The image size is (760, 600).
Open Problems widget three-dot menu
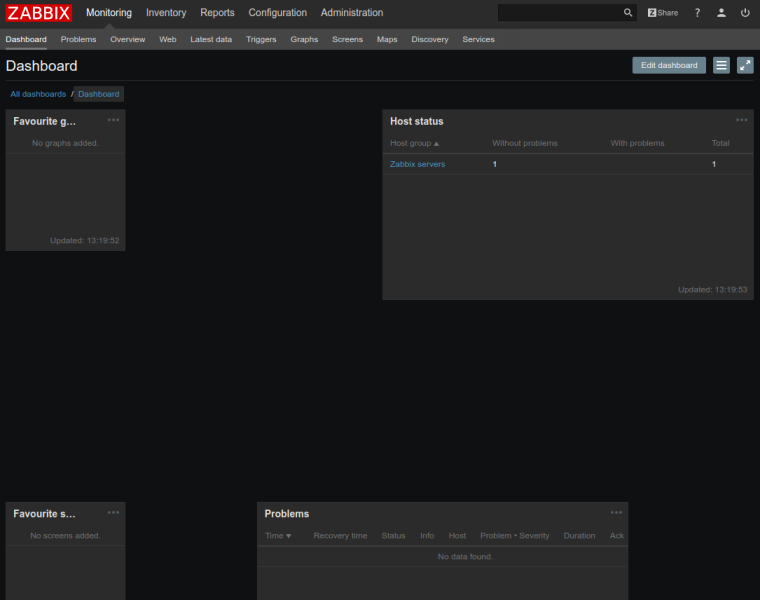[x=616, y=513]
